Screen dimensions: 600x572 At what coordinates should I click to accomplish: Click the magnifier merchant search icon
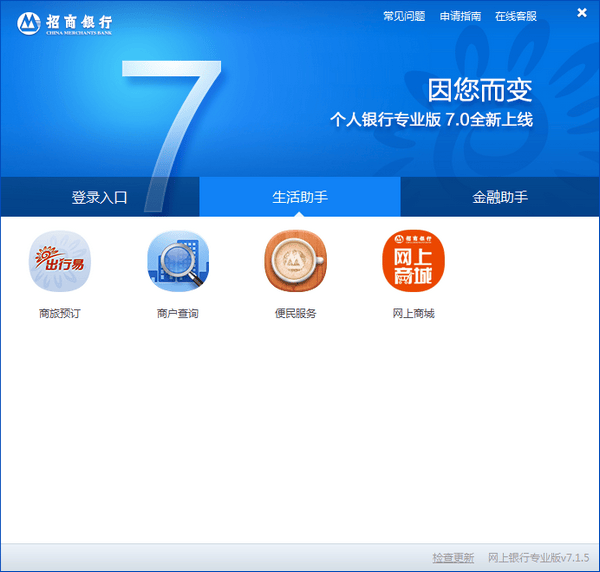tap(177, 262)
